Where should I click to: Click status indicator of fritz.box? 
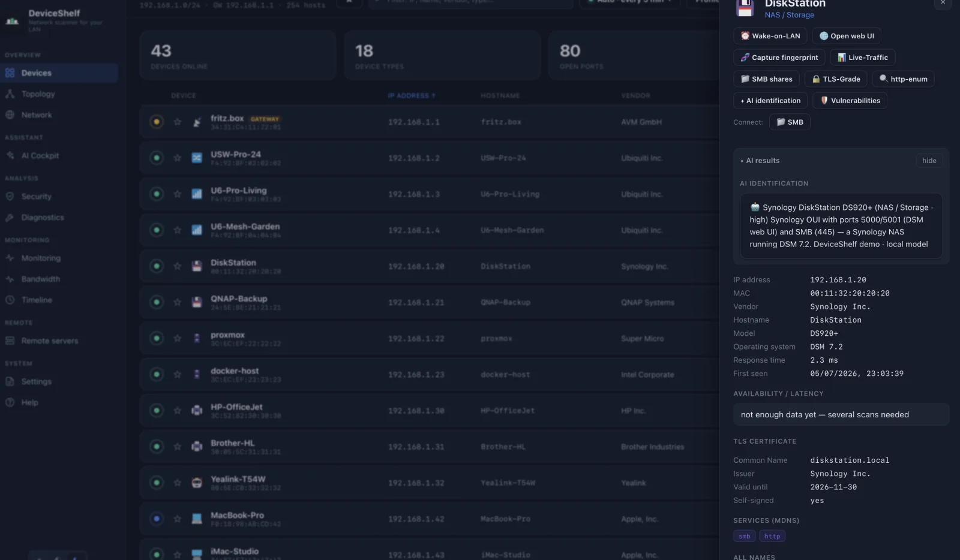pyautogui.click(x=157, y=122)
